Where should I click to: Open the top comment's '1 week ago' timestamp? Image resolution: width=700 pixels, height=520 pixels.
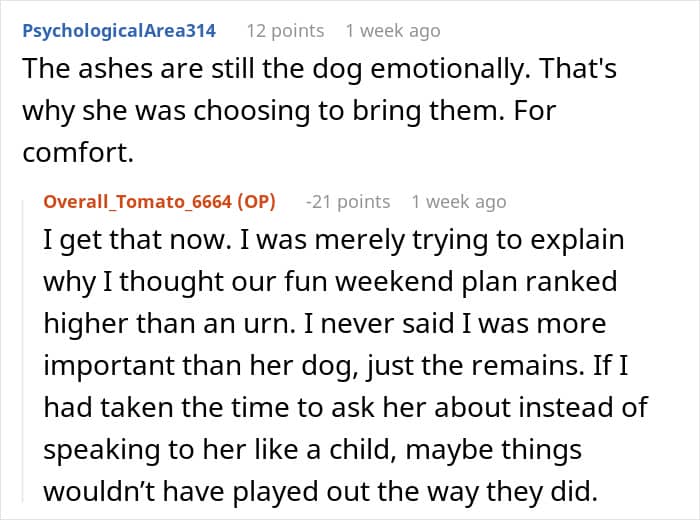pos(393,31)
